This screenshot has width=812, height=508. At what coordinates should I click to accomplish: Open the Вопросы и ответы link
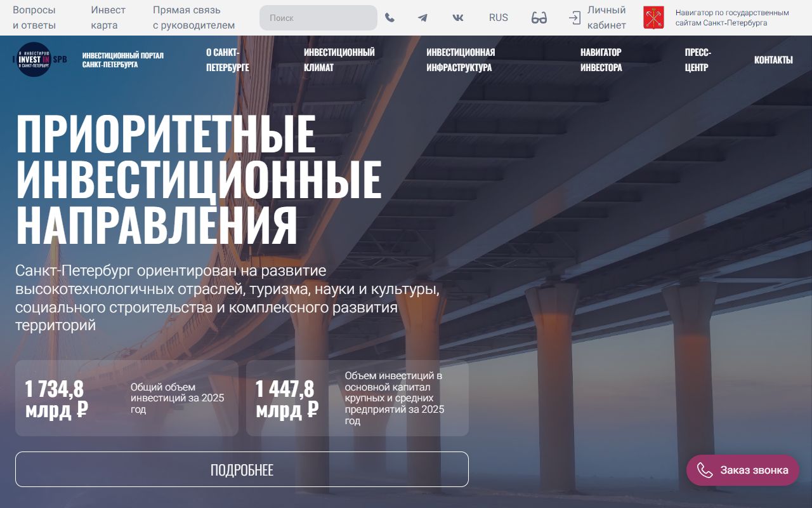coord(34,18)
